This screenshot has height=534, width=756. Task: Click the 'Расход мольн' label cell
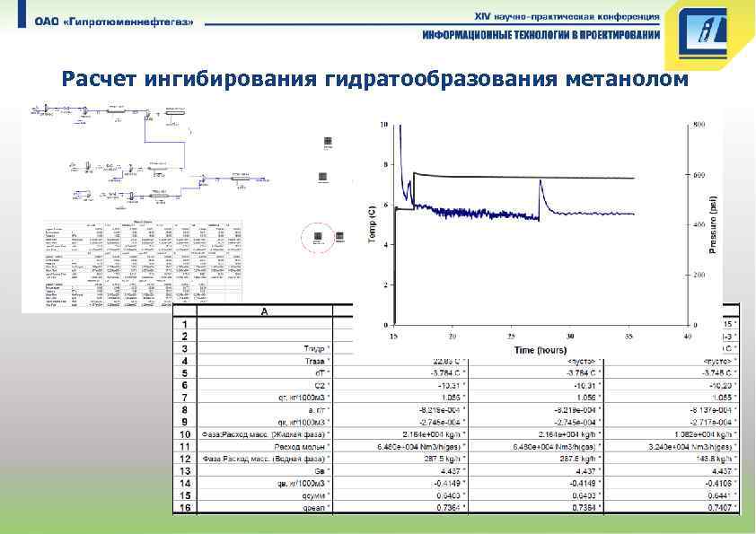pos(265,447)
